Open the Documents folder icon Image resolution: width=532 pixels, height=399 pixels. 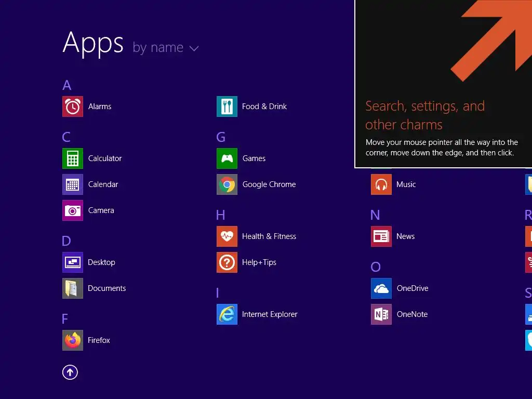click(x=73, y=288)
